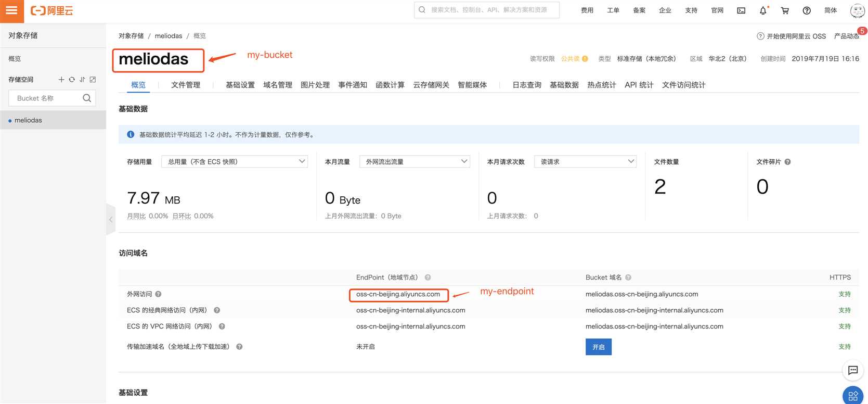The height and width of the screenshot is (404, 868).
Task: Click help icon next to ECS 的 VPC 网络访问
Action: click(222, 326)
